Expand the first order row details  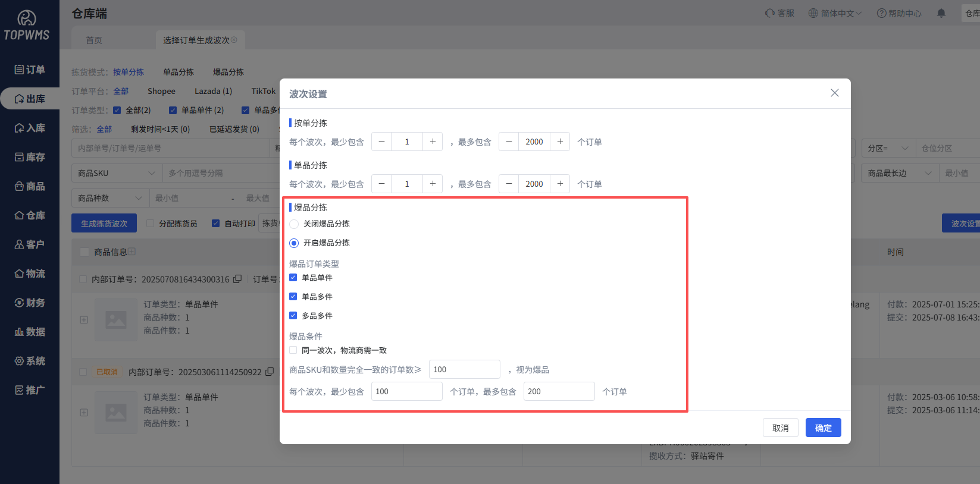pyautogui.click(x=84, y=319)
